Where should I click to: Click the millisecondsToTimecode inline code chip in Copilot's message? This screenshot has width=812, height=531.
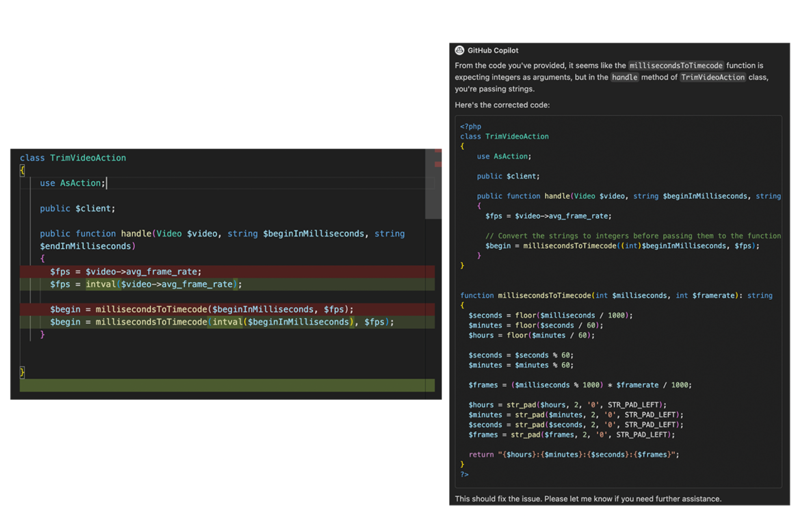(676, 65)
